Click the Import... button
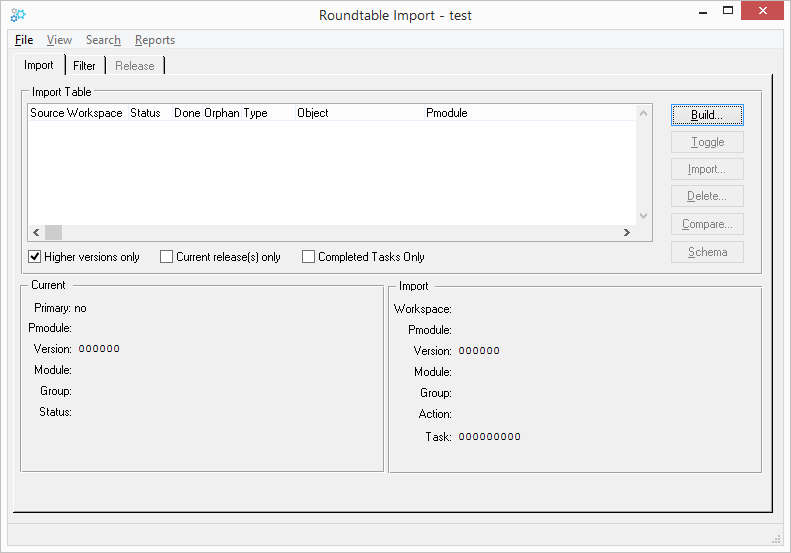 coord(707,169)
